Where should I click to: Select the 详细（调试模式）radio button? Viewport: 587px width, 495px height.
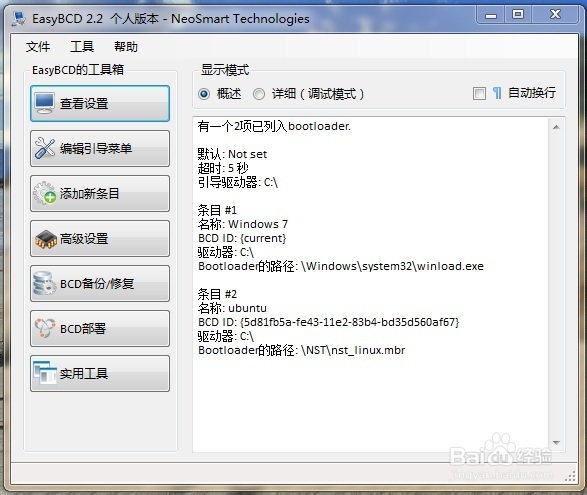[259, 94]
